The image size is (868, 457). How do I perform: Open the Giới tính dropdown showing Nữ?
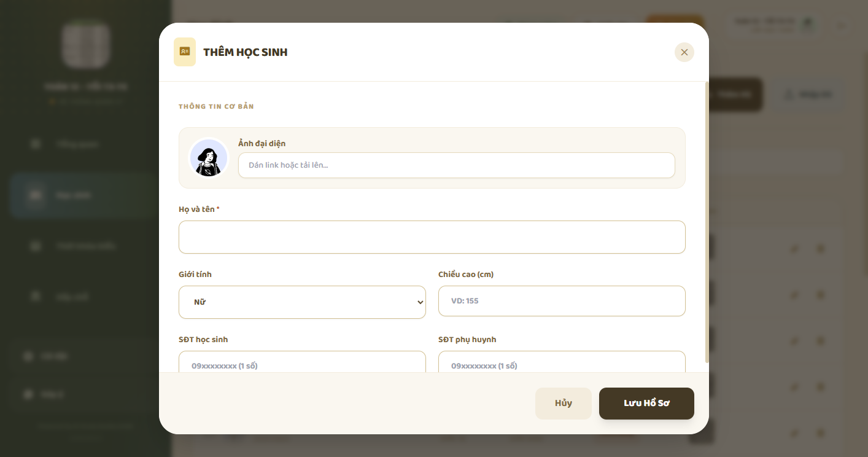pyautogui.click(x=302, y=302)
